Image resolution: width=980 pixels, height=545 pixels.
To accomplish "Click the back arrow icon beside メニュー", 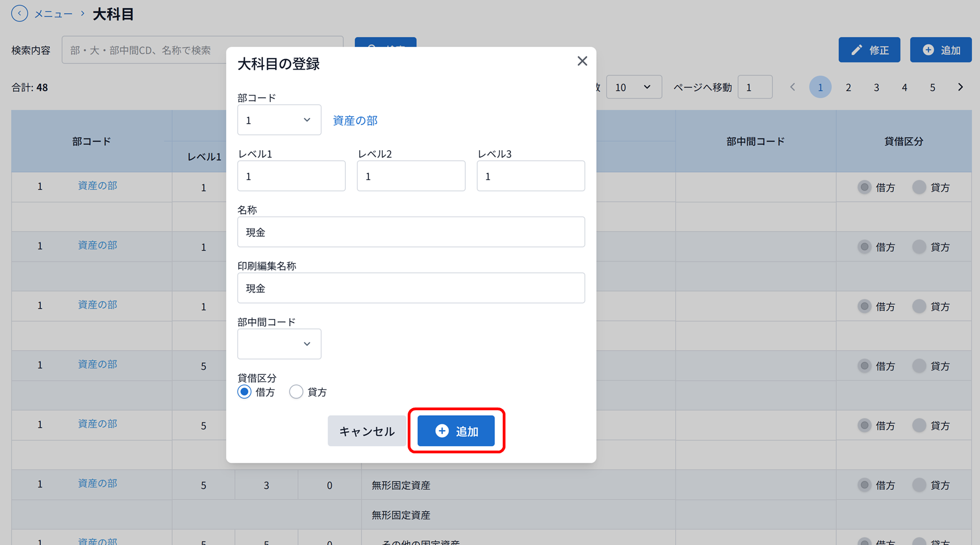I will click(x=19, y=13).
